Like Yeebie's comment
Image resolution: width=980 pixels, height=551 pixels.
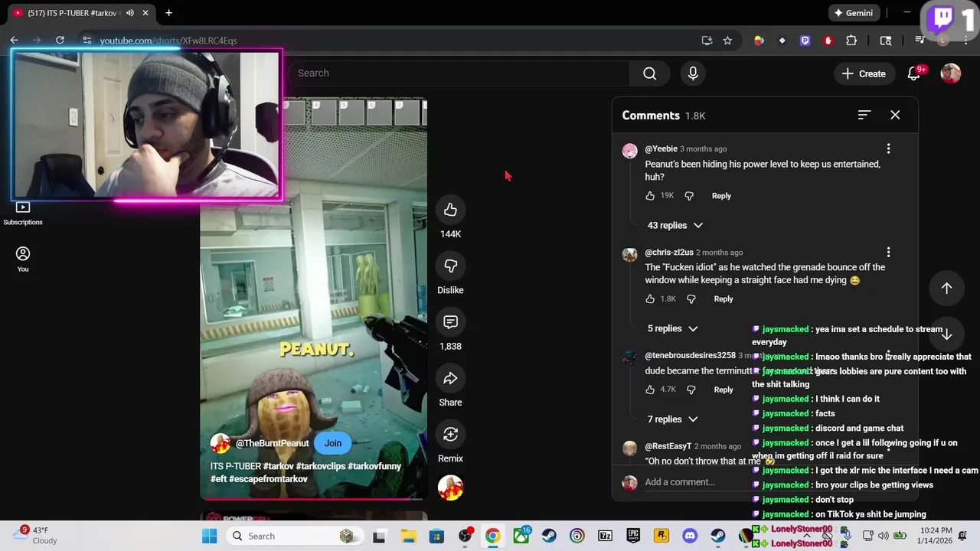point(650,196)
